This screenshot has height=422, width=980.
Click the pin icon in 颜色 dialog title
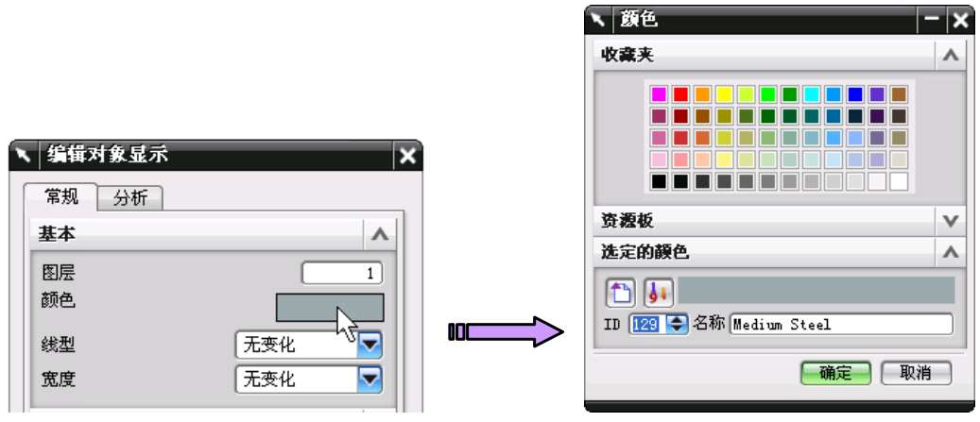(598, 20)
